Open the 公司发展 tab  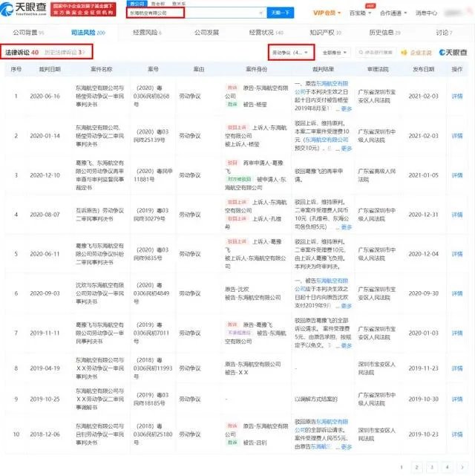(x=206, y=33)
